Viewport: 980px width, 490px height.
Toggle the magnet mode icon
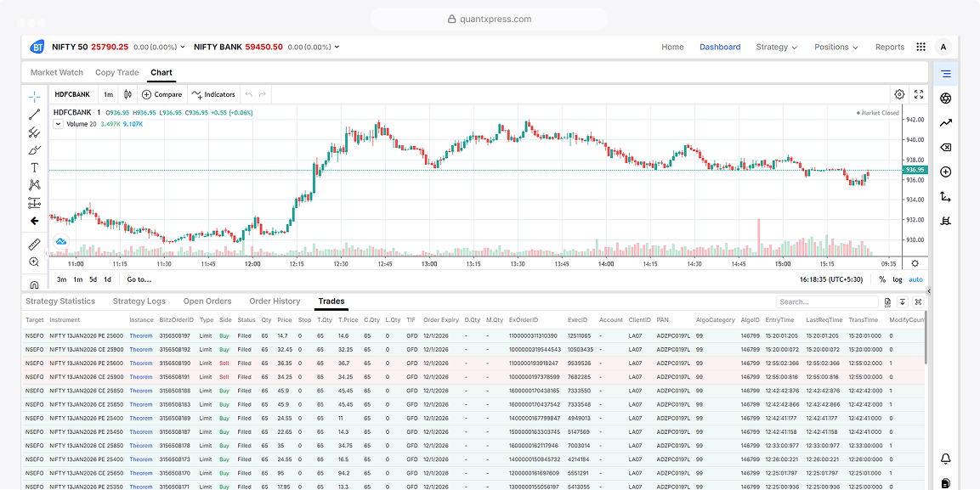pos(34,284)
